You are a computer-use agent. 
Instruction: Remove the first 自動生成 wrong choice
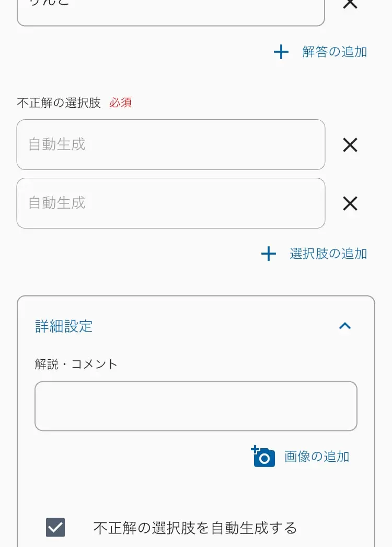point(350,145)
